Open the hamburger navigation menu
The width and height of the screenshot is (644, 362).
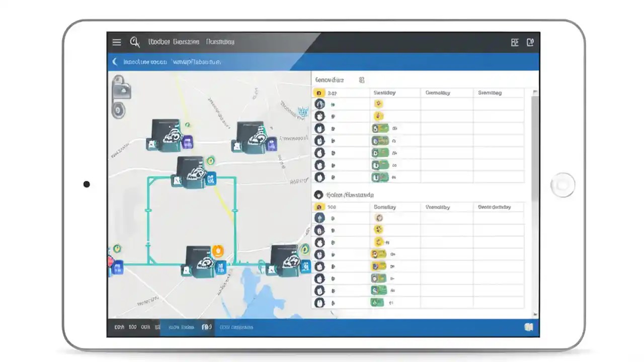click(x=116, y=42)
